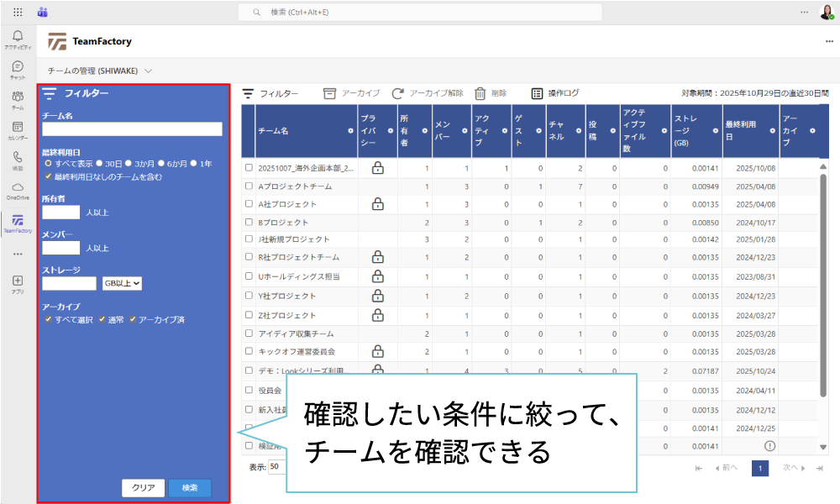Image resolution: width=840 pixels, height=504 pixels.
Task: Uncheck 最終利用日なしのチームを含む checkbox
Action: point(48,177)
